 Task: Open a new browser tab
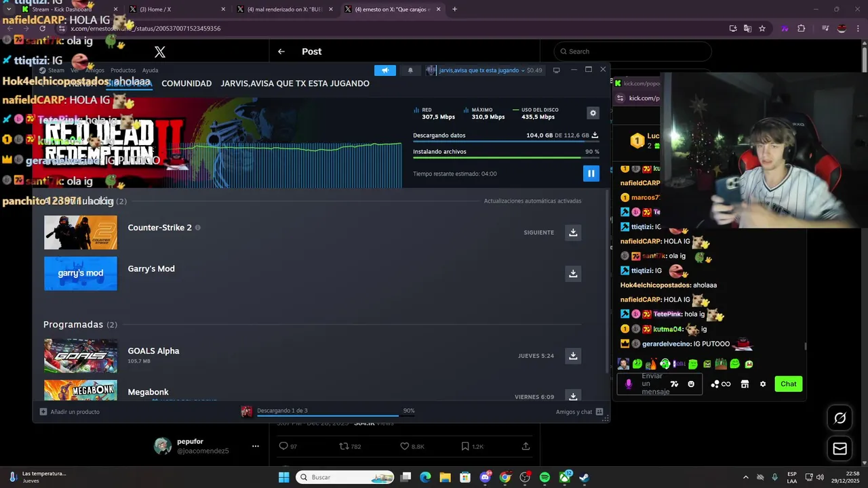[x=454, y=9]
